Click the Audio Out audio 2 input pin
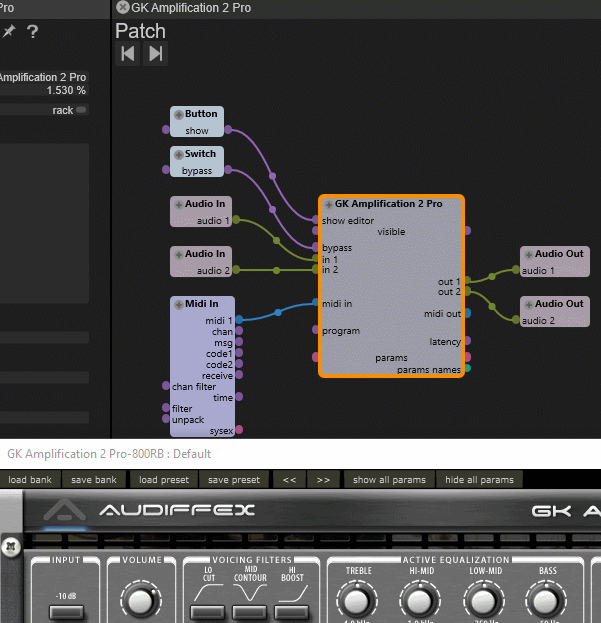 (x=516, y=319)
